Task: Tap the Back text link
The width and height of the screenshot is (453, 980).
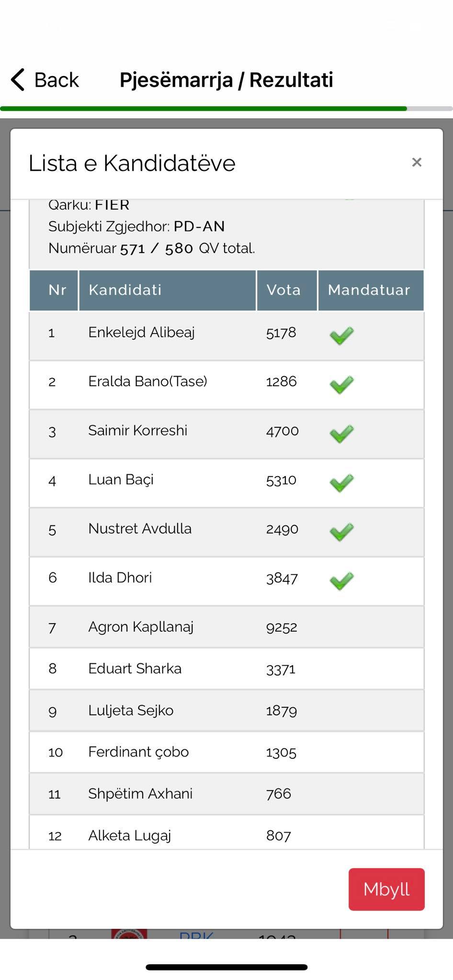Action: (x=56, y=80)
